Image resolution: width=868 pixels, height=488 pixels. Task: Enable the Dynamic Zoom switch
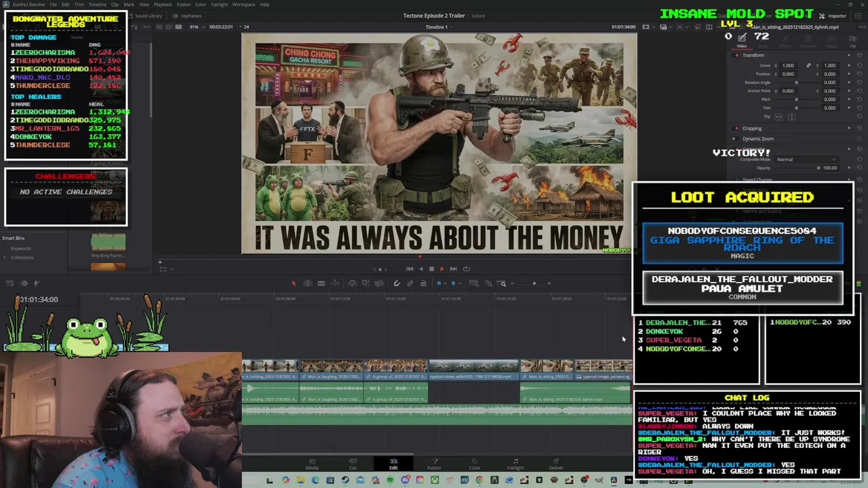[735, 139]
